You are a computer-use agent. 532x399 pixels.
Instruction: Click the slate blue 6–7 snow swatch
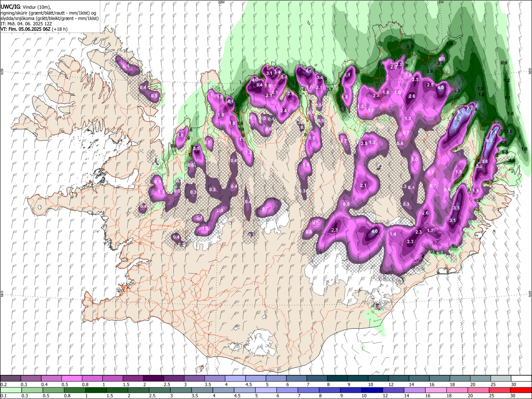pyautogui.click(x=297, y=379)
